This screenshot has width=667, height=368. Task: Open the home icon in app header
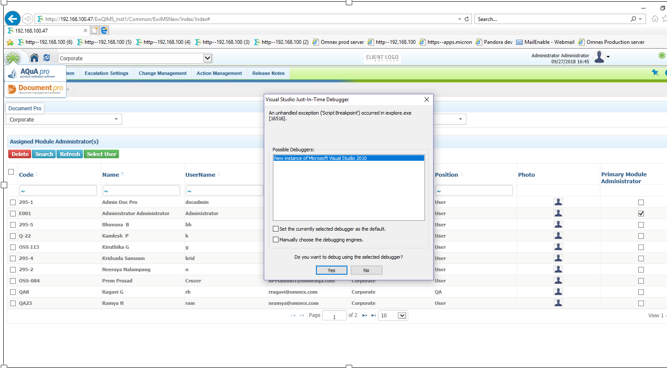pos(34,58)
